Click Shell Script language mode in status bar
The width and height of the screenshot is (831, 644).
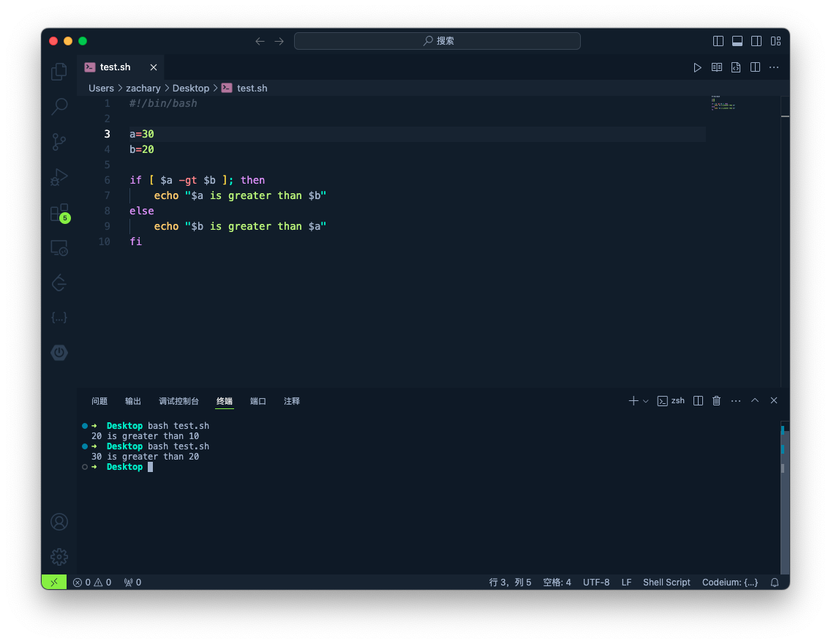666,583
